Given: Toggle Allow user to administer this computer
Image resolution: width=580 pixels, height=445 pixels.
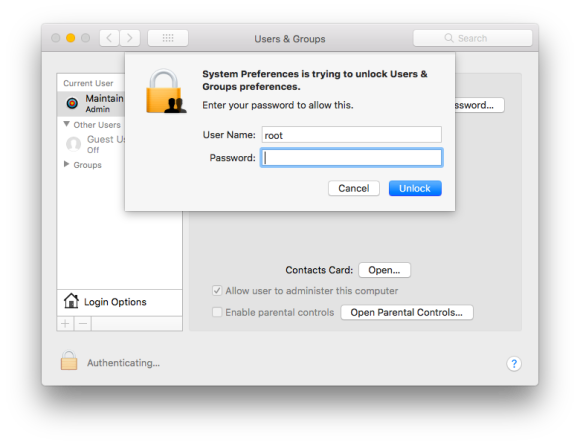Looking at the screenshot, I should click(217, 291).
